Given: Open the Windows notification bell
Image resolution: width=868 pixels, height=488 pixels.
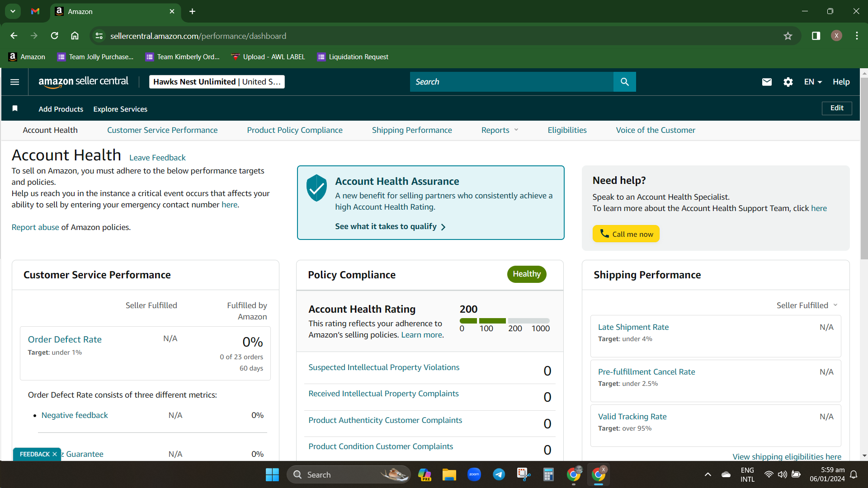Looking at the screenshot, I should 854,474.
